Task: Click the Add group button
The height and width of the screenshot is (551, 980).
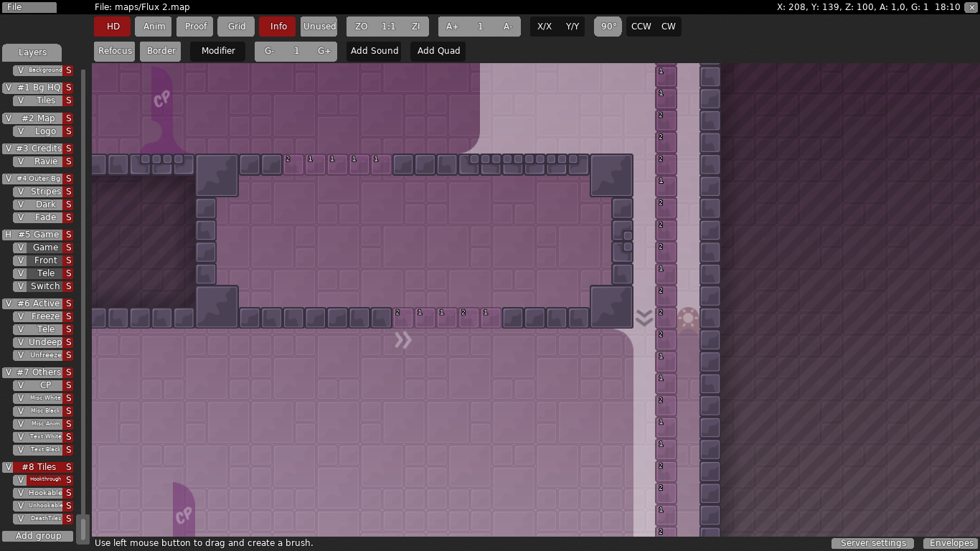Action: pyautogui.click(x=38, y=536)
